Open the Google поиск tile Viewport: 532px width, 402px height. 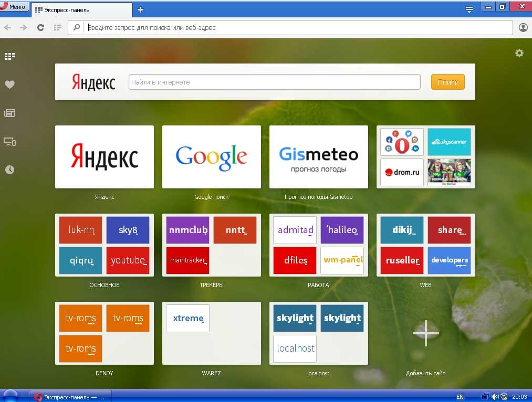pyautogui.click(x=212, y=157)
